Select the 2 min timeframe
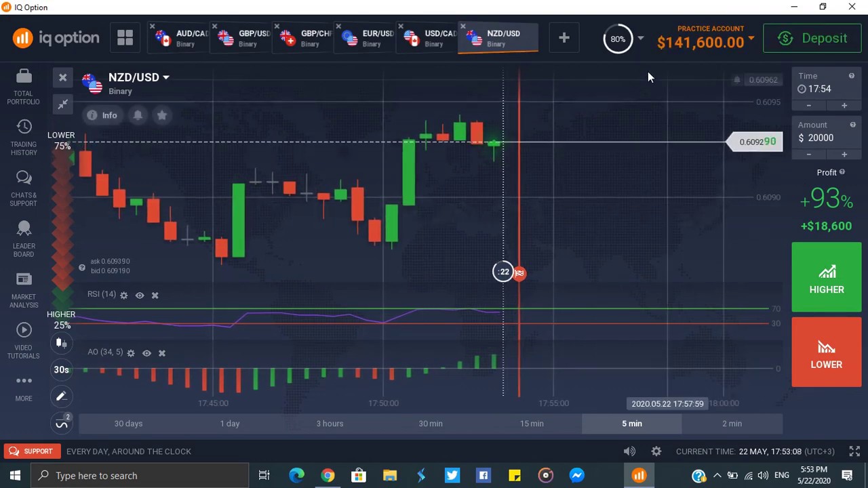 tap(732, 424)
